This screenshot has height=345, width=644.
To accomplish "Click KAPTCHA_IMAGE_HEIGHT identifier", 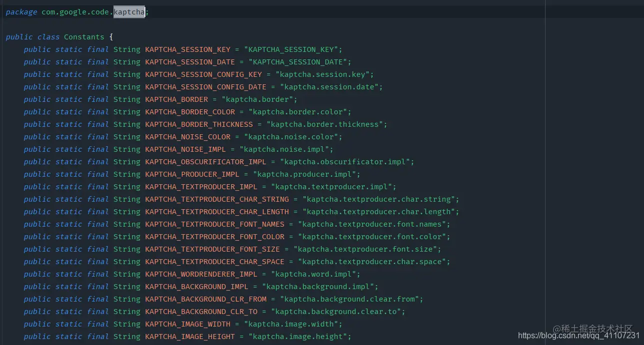I will pyautogui.click(x=190, y=337).
